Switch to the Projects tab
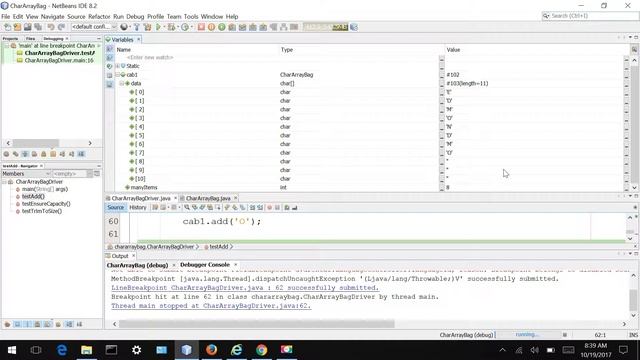The width and height of the screenshot is (640, 360). (10, 38)
